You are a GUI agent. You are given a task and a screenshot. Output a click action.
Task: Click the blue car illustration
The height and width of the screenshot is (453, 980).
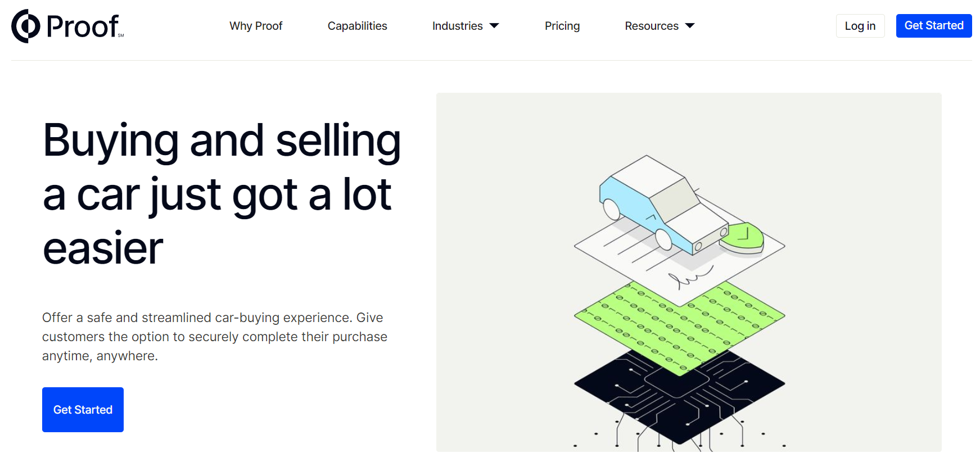658,205
